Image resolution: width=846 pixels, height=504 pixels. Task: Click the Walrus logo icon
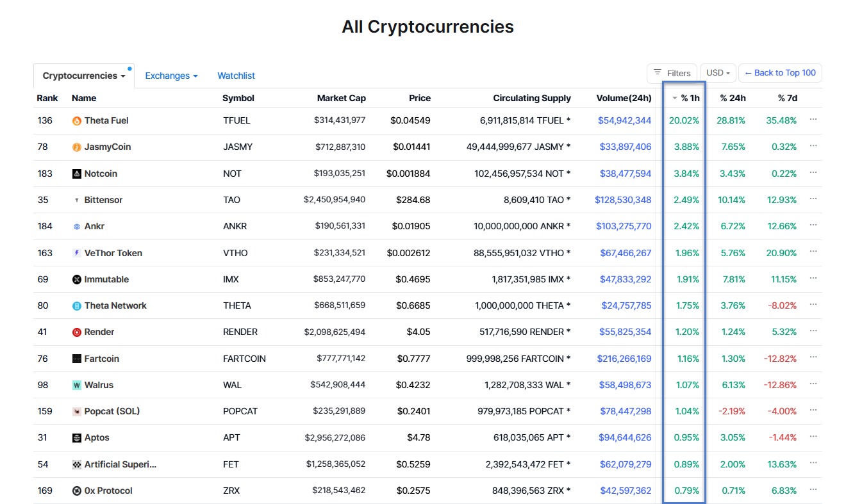point(77,386)
